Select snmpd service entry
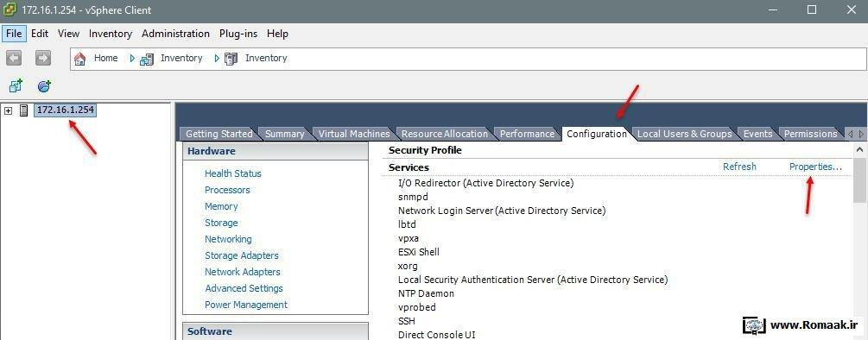 pyautogui.click(x=413, y=197)
